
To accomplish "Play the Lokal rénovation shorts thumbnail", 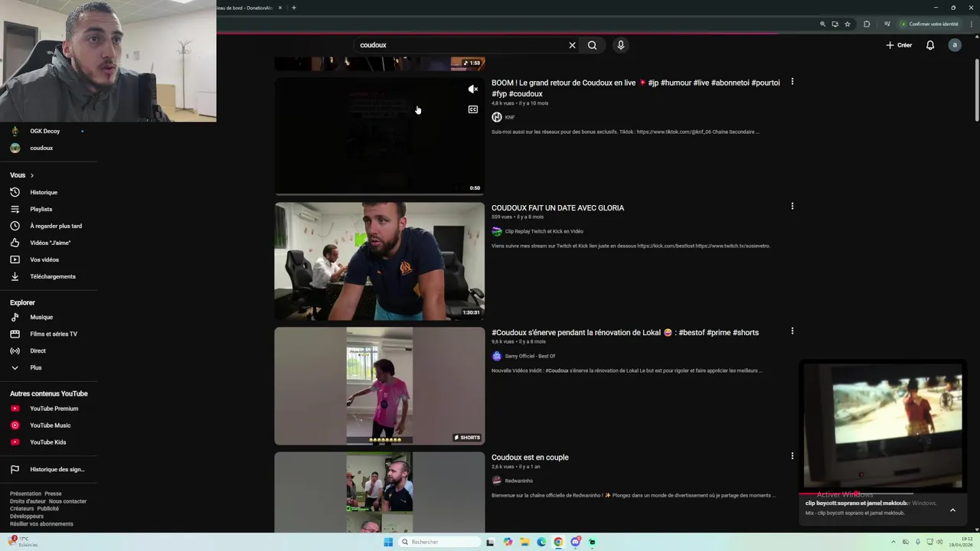I will point(380,386).
